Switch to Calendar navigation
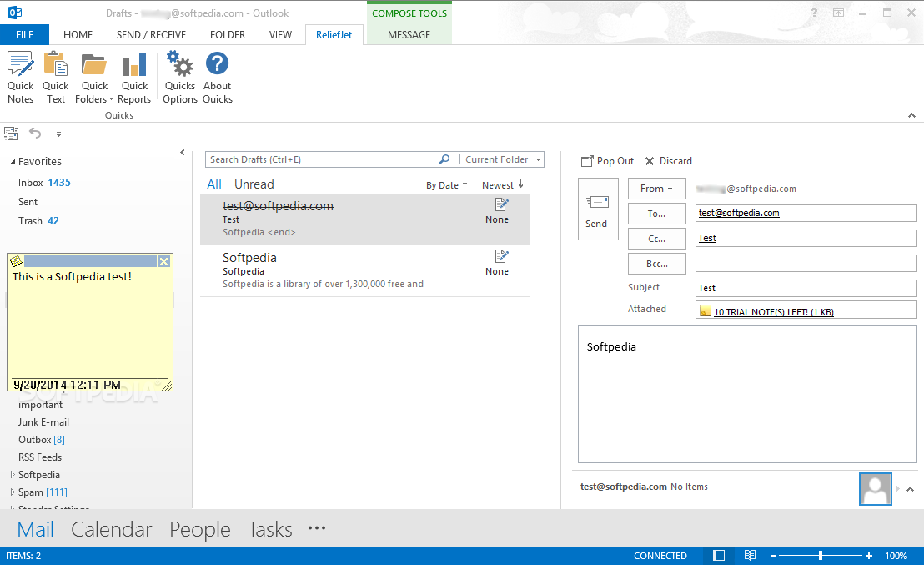This screenshot has width=924, height=565. click(x=112, y=529)
